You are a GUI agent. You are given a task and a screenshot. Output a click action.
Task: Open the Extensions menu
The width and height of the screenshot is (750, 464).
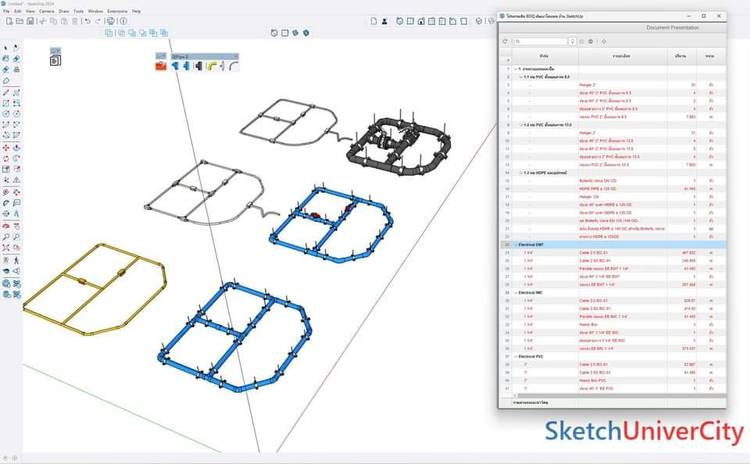click(x=117, y=11)
